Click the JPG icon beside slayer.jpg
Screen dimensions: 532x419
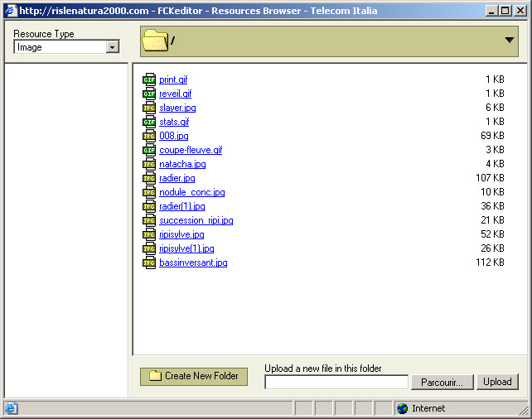[x=149, y=108]
